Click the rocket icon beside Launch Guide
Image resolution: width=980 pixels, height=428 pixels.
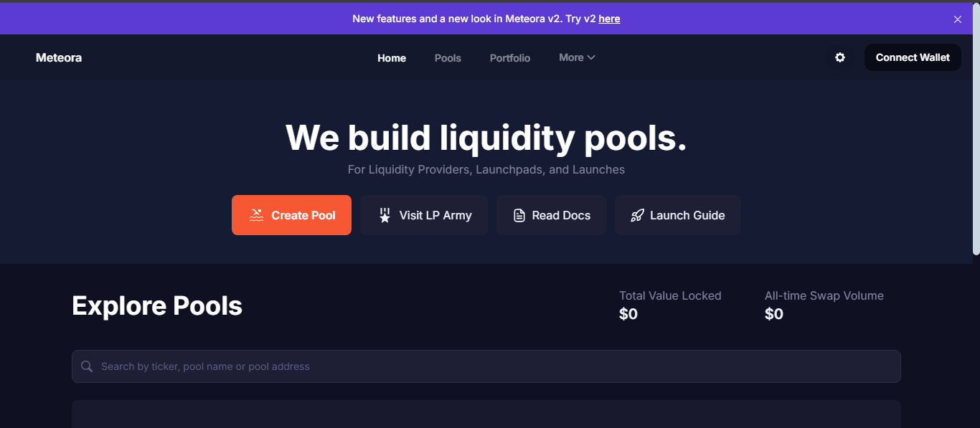click(637, 215)
